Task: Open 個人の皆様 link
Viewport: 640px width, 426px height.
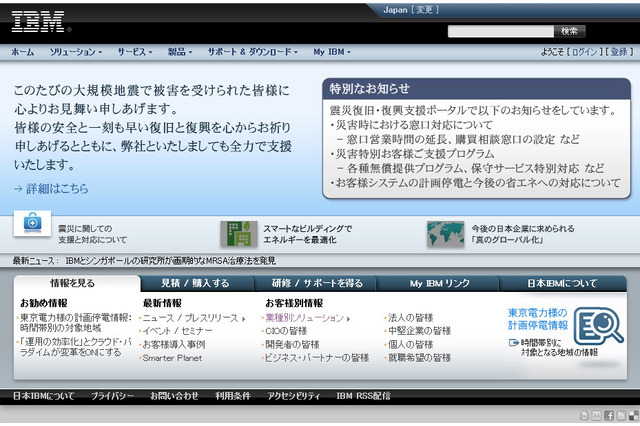Action: 411,344
